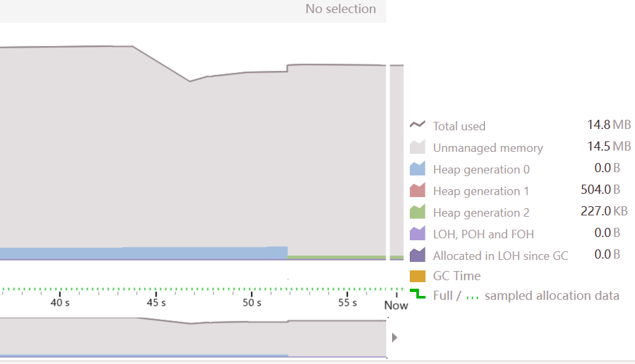Image resolution: width=635 pixels, height=364 pixels.
Task: Click the overview mini chart below the timeline
Action: (193, 337)
